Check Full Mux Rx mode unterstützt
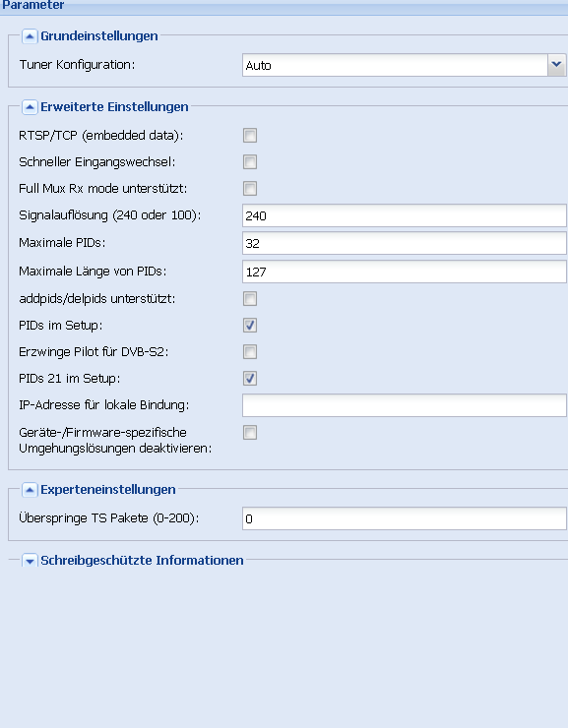Image resolution: width=568 pixels, height=728 pixels. pyautogui.click(x=250, y=189)
